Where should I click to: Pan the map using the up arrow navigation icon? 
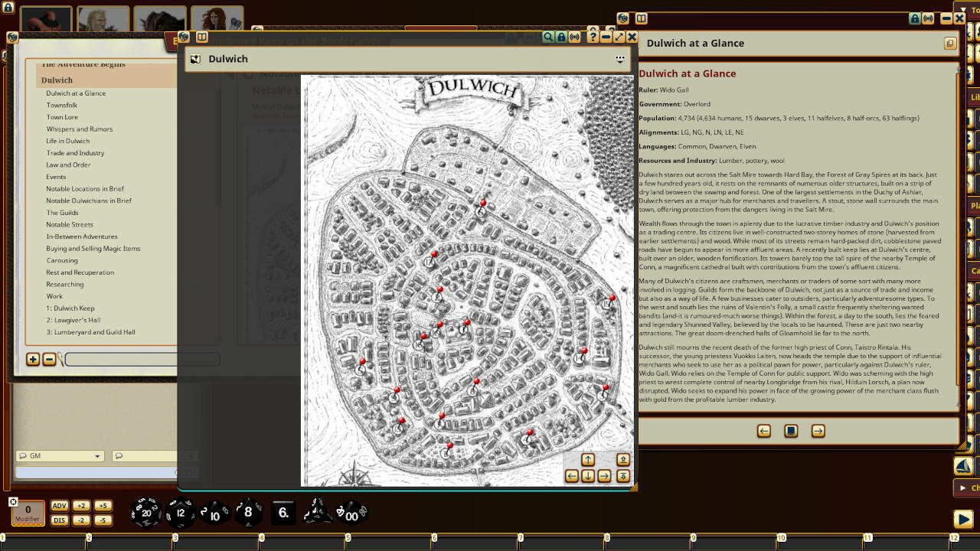coord(588,459)
